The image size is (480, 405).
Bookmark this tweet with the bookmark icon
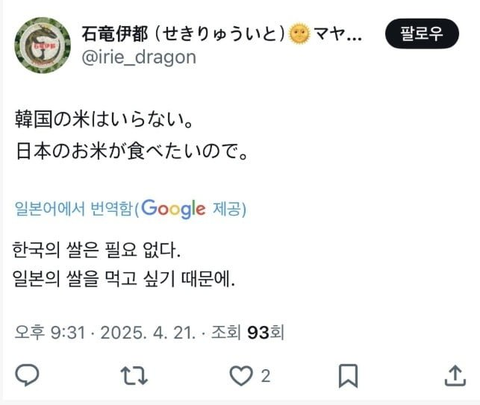click(348, 376)
